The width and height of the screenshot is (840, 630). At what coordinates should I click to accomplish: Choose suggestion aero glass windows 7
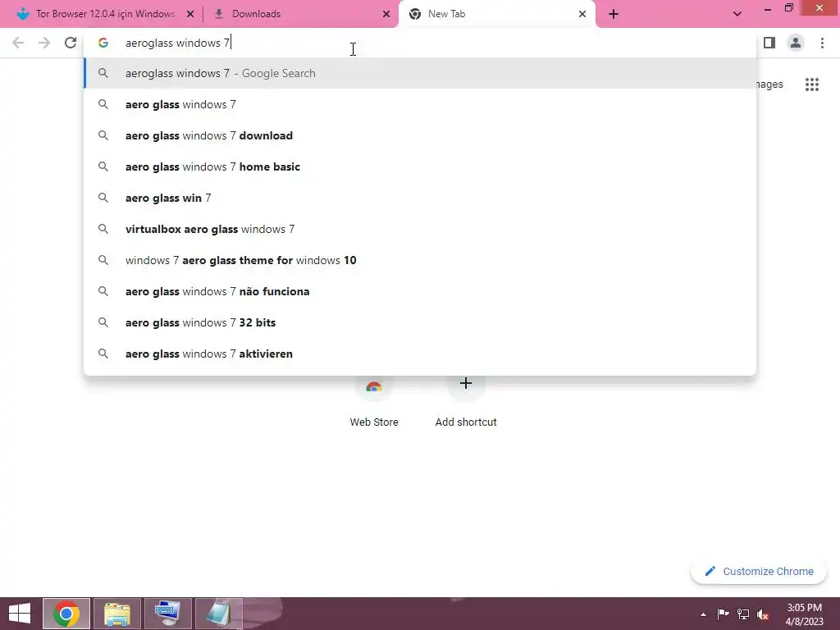pyautogui.click(x=420, y=104)
